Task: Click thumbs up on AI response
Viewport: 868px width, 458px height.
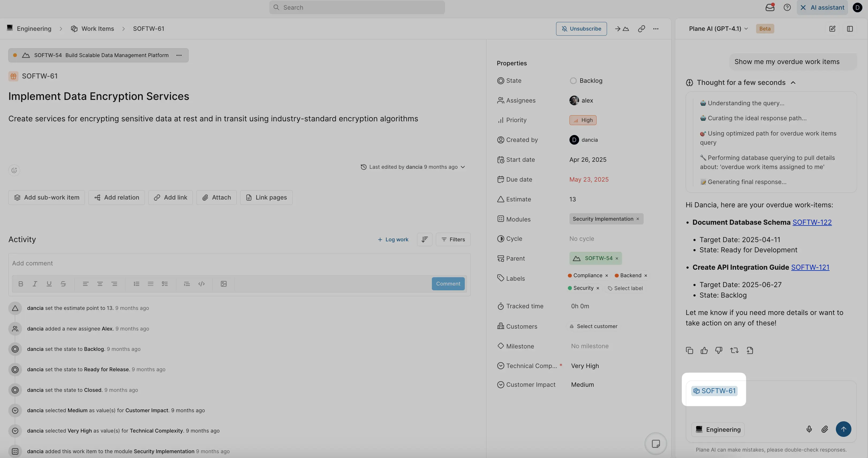Action: 704,351
